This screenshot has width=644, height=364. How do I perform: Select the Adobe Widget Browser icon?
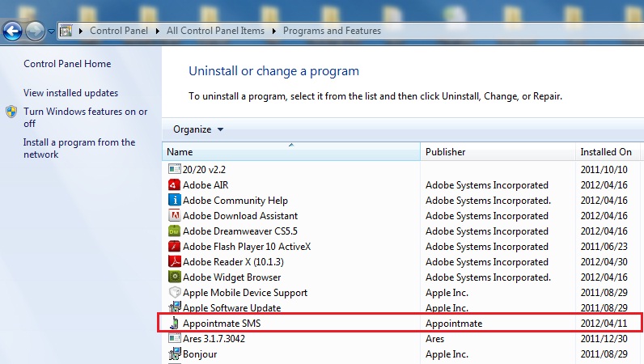click(175, 277)
